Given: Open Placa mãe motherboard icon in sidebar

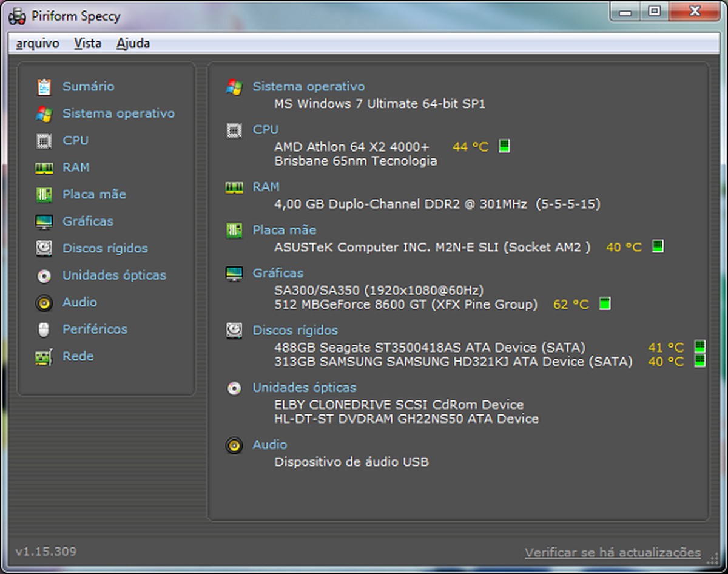Looking at the screenshot, I should pos(44,195).
